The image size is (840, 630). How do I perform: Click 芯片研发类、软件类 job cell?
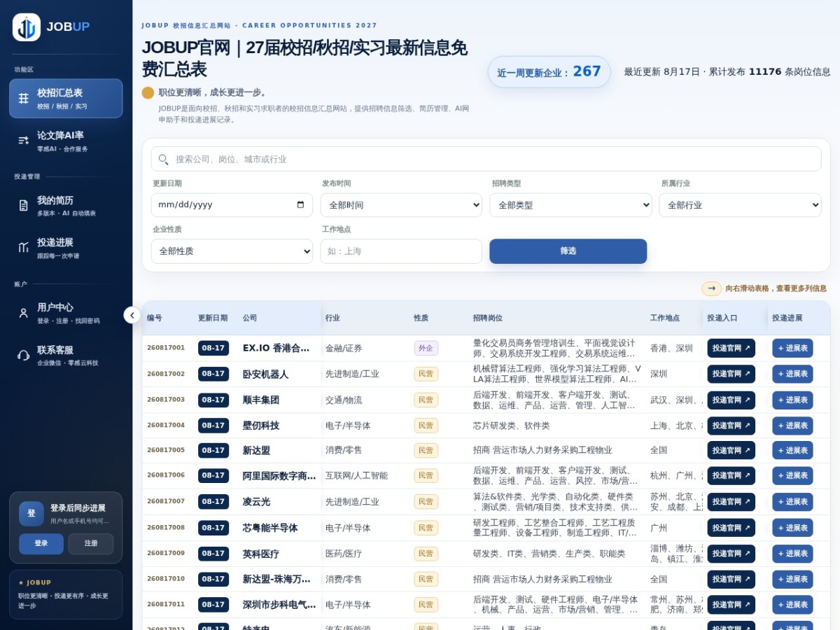(512, 426)
